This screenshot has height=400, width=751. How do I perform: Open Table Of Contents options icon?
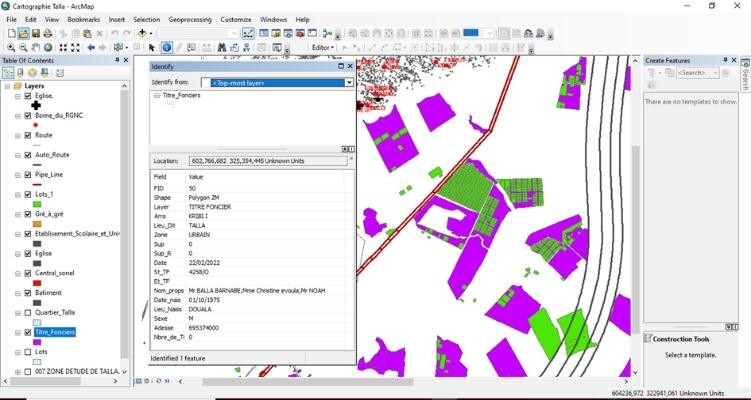(60, 73)
